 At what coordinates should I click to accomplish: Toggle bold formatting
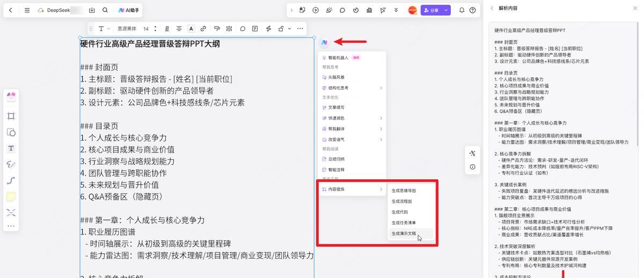(x=167, y=28)
